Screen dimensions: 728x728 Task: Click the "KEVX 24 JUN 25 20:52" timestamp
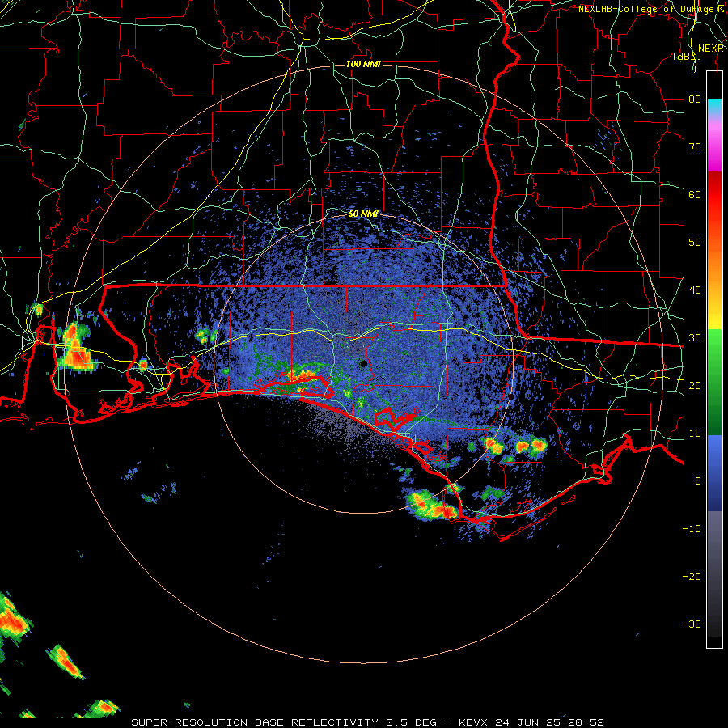point(531,722)
